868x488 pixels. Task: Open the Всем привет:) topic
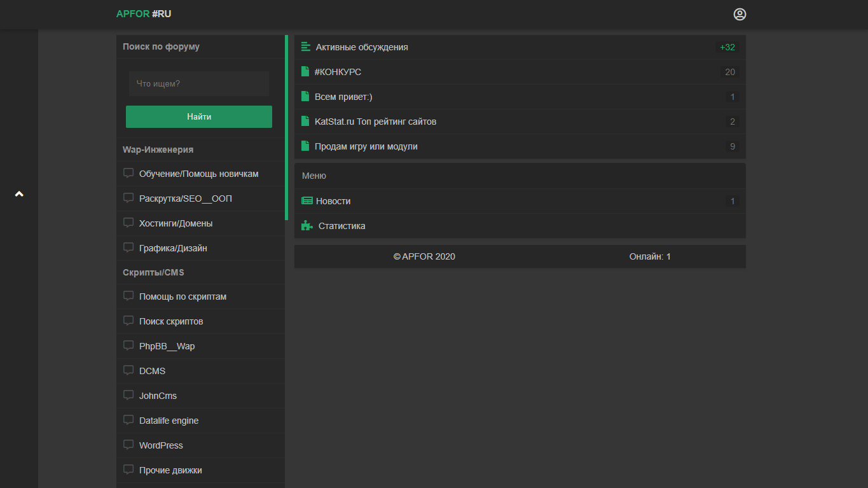(x=520, y=97)
